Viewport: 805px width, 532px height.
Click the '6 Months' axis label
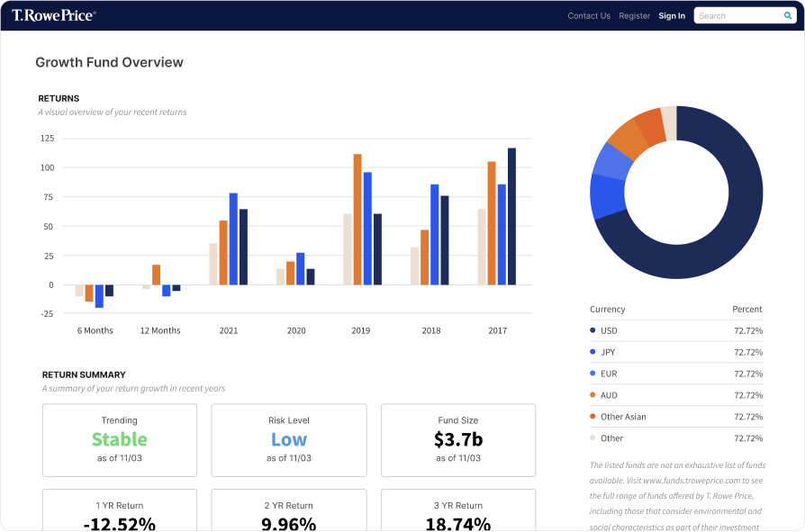coord(95,331)
